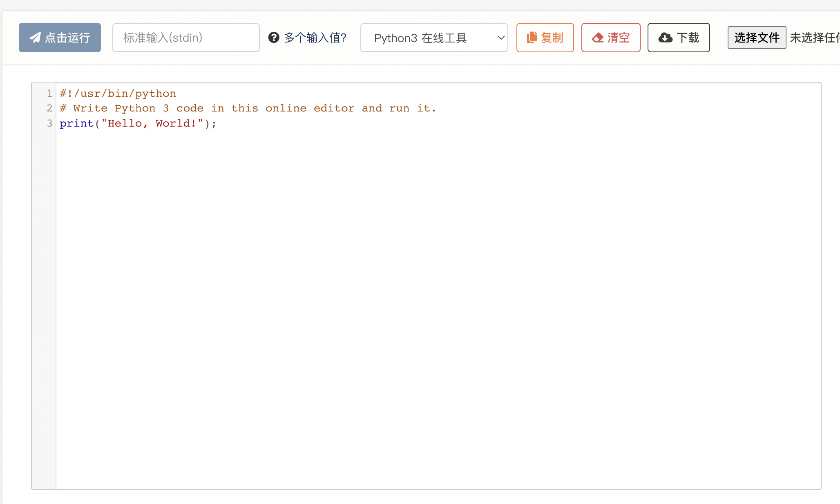Focus the 标准输入(stdin) input field
The height and width of the screenshot is (504, 840).
pyautogui.click(x=186, y=38)
